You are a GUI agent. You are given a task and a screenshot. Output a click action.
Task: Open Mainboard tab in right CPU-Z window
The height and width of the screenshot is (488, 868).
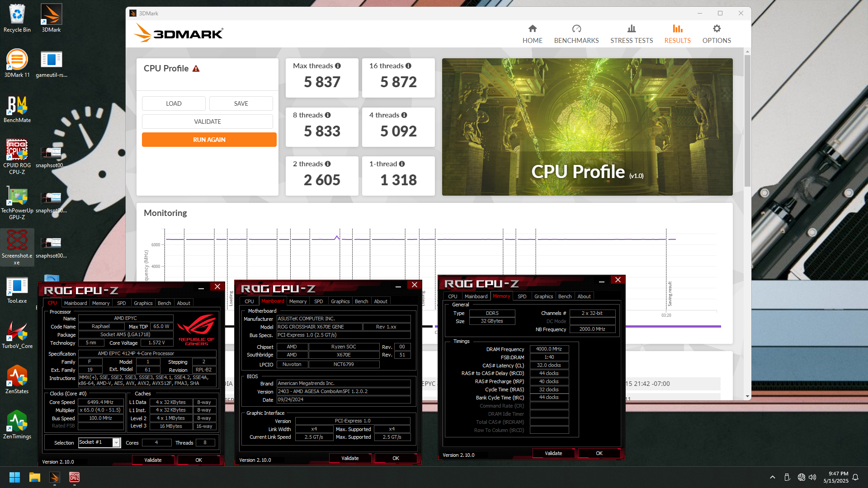coord(476,296)
